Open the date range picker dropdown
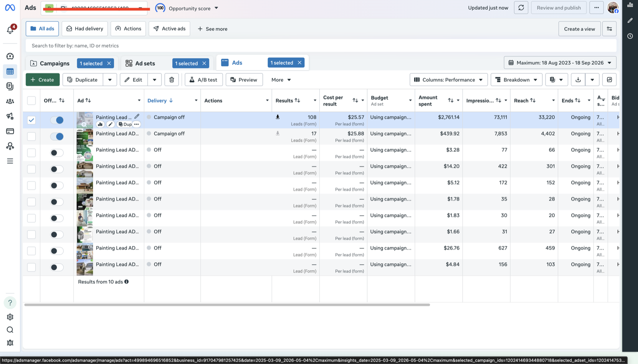The height and width of the screenshot is (364, 638). [560, 63]
